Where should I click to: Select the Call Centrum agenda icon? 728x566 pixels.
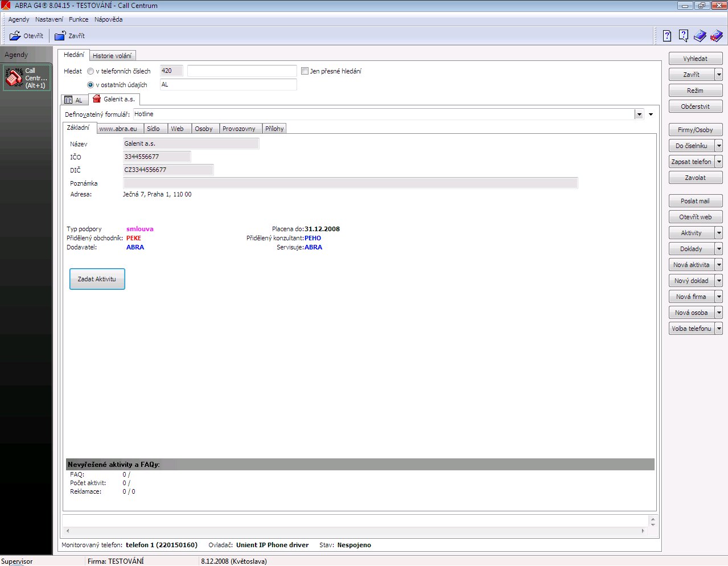27,78
